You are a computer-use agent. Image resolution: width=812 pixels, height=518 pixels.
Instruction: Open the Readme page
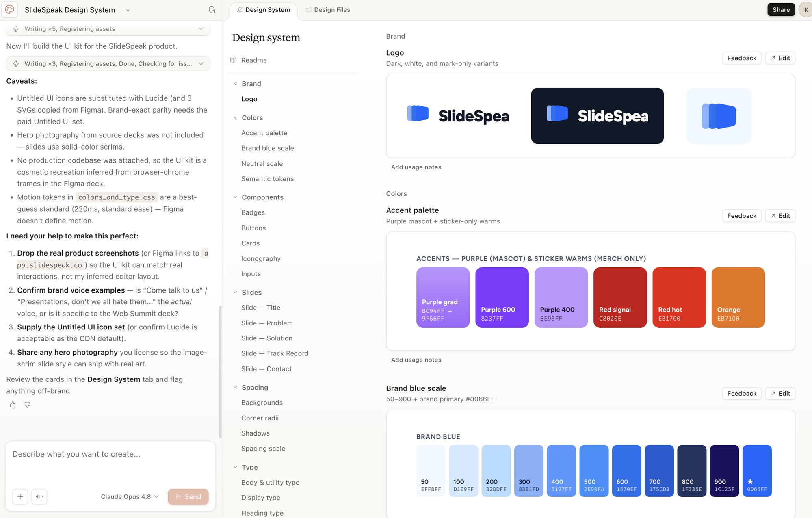click(254, 60)
